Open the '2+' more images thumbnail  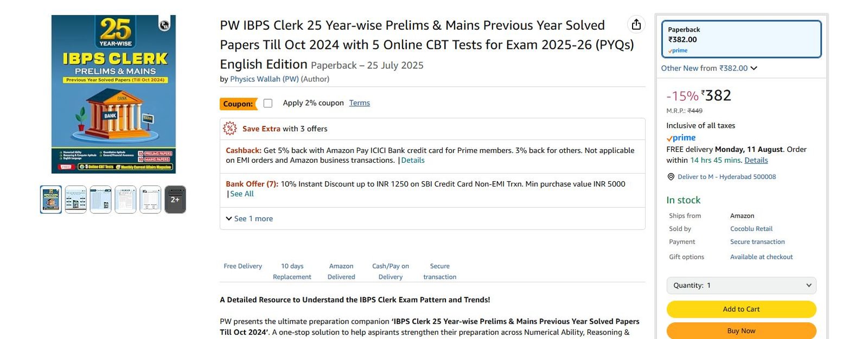point(175,199)
